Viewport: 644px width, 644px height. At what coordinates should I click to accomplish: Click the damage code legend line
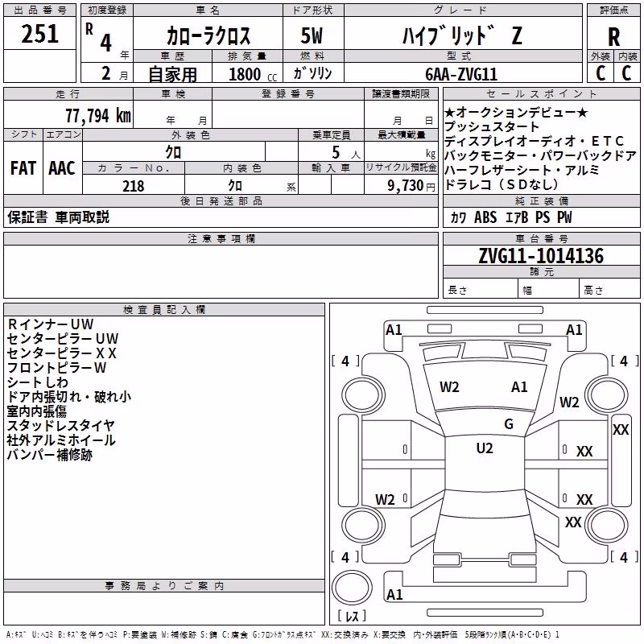point(283,634)
